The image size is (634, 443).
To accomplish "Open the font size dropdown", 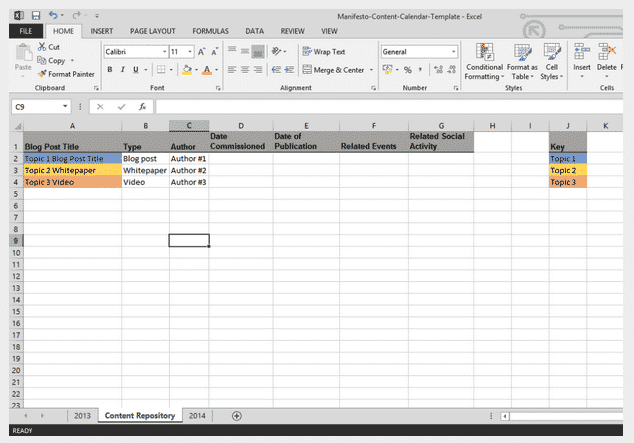I will click(x=190, y=52).
